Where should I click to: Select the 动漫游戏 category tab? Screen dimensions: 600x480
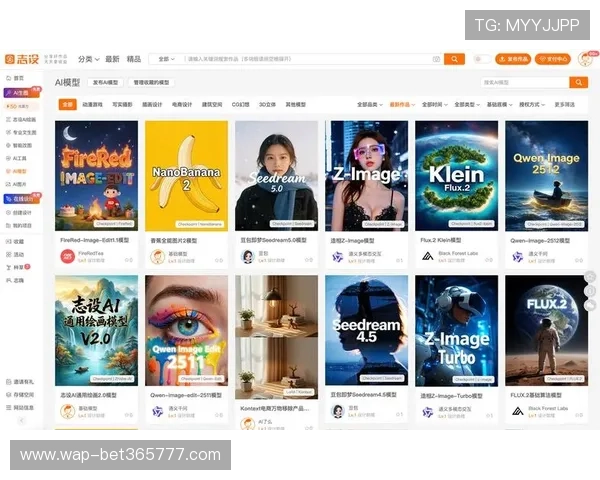(93, 104)
